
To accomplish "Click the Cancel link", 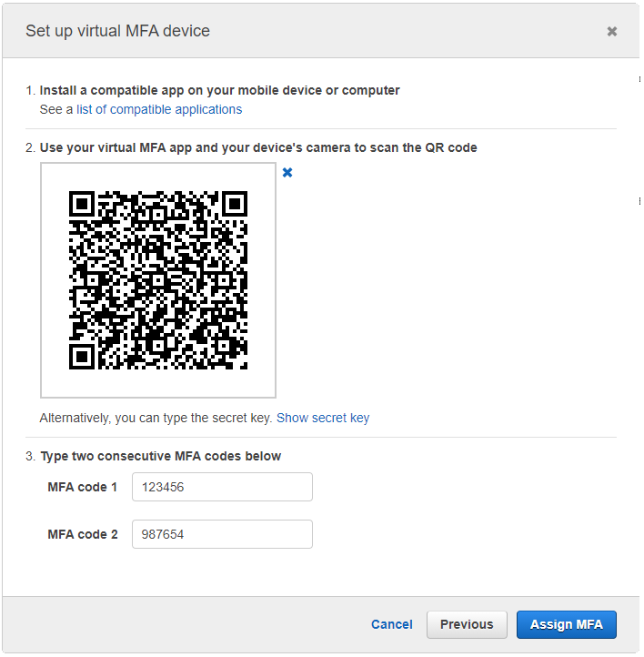I will (x=392, y=624).
